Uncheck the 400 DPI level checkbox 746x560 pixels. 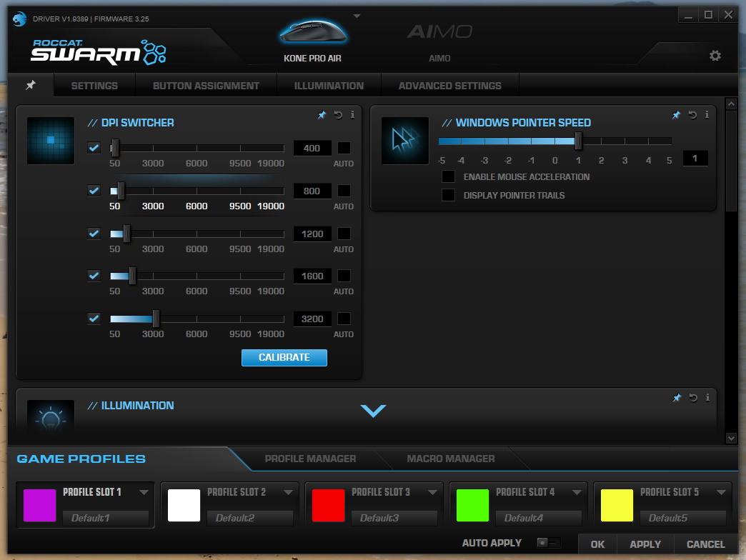click(x=94, y=148)
